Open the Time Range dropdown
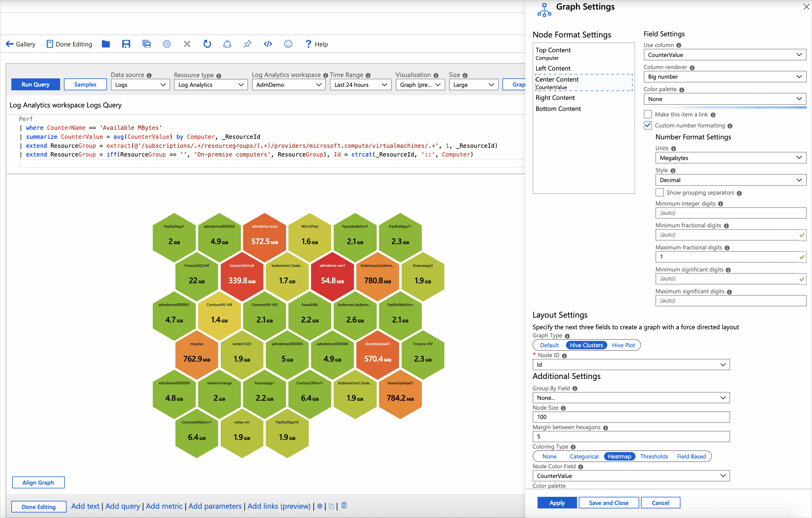The height and width of the screenshot is (518, 812). [x=360, y=85]
